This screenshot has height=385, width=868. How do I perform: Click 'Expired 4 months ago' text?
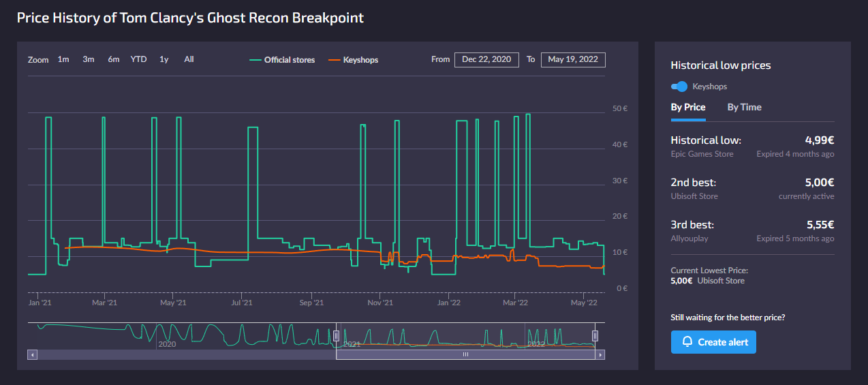coord(795,154)
